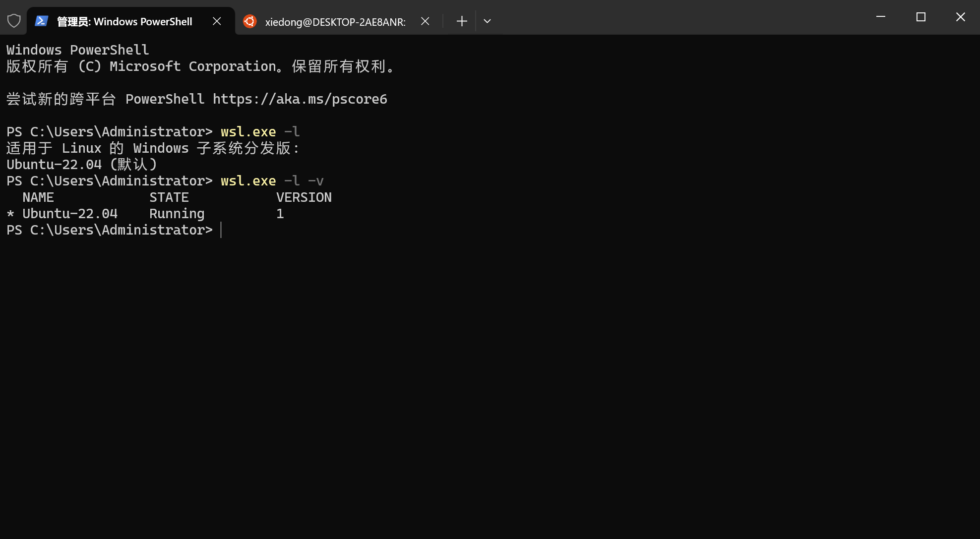Expand the new tab profile dropdown
Viewport: 980px width, 539px height.
487,21
